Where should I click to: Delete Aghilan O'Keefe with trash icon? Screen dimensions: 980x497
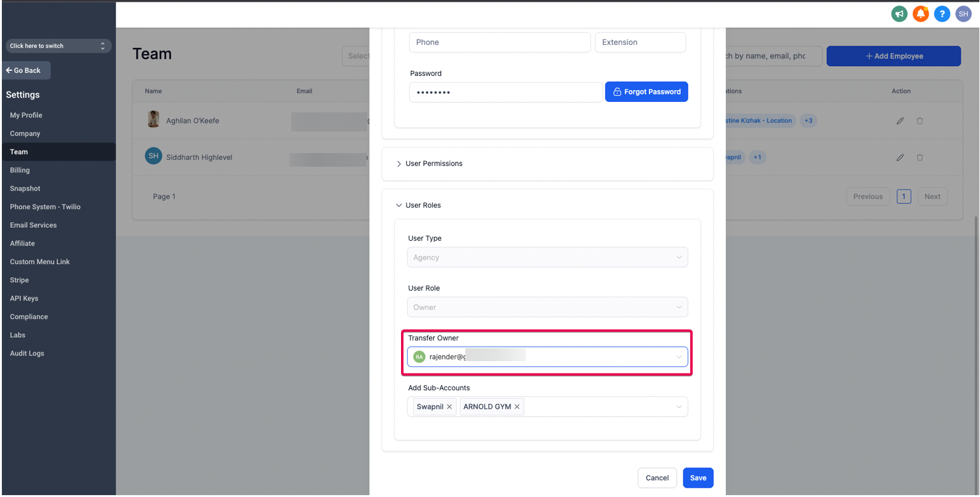click(919, 121)
